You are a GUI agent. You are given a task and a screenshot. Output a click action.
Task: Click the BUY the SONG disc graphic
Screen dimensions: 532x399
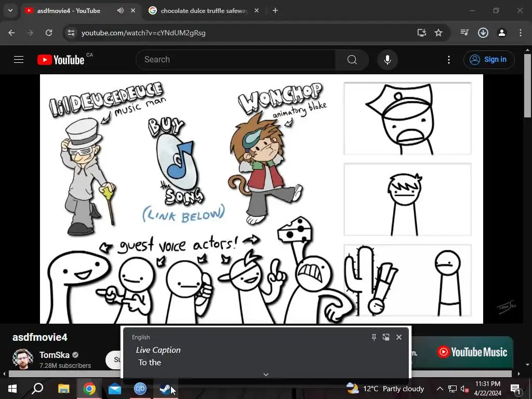click(178, 162)
